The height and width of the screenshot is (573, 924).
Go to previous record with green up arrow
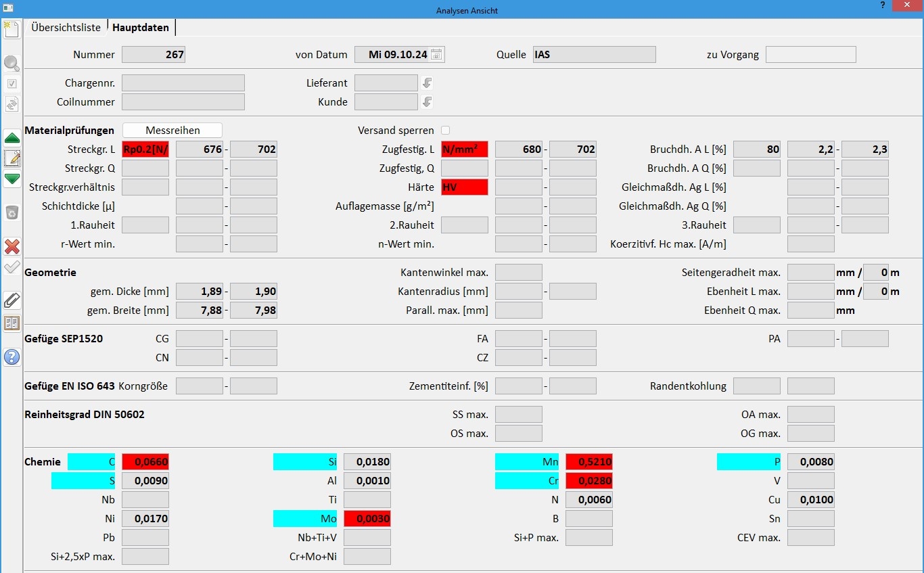11,138
